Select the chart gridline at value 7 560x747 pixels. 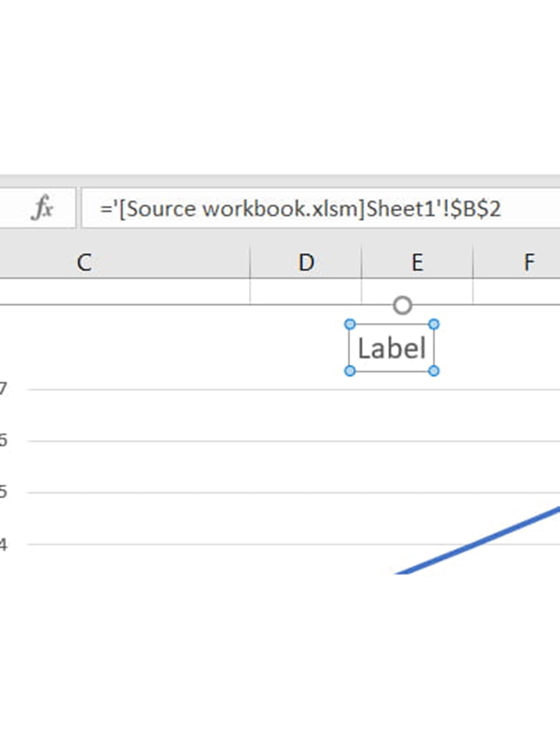coord(210,389)
